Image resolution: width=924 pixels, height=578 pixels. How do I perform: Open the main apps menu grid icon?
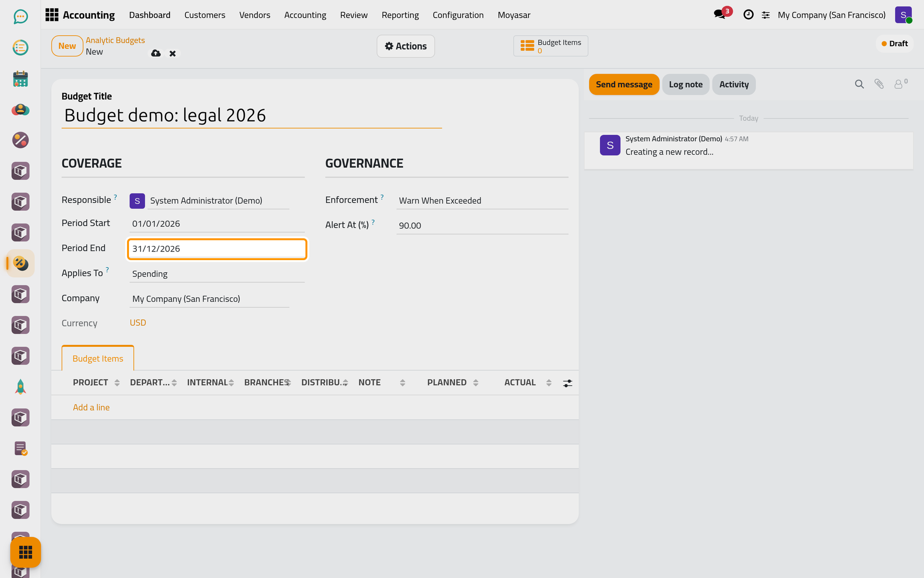pos(51,15)
